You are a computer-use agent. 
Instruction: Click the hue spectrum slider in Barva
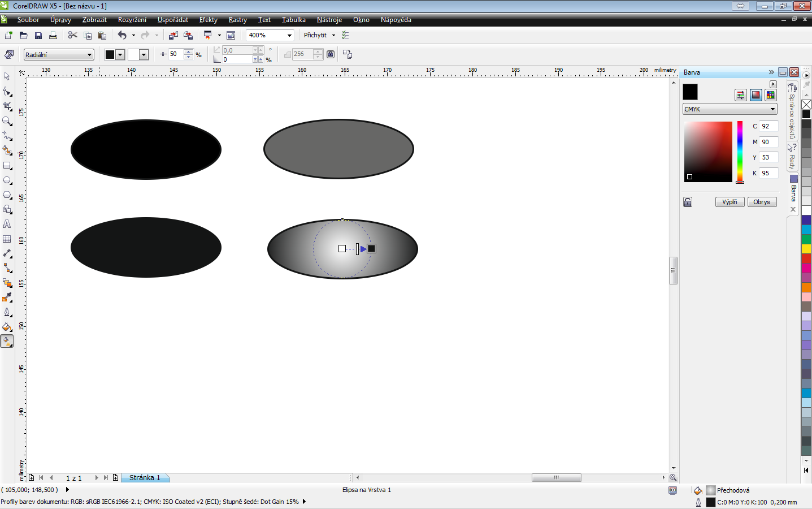pos(740,152)
